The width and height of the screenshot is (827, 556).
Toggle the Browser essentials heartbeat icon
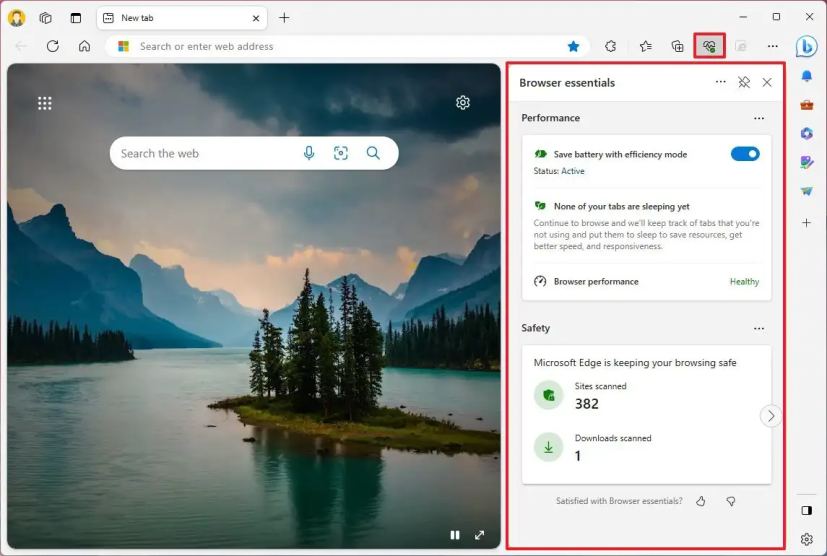(x=709, y=46)
